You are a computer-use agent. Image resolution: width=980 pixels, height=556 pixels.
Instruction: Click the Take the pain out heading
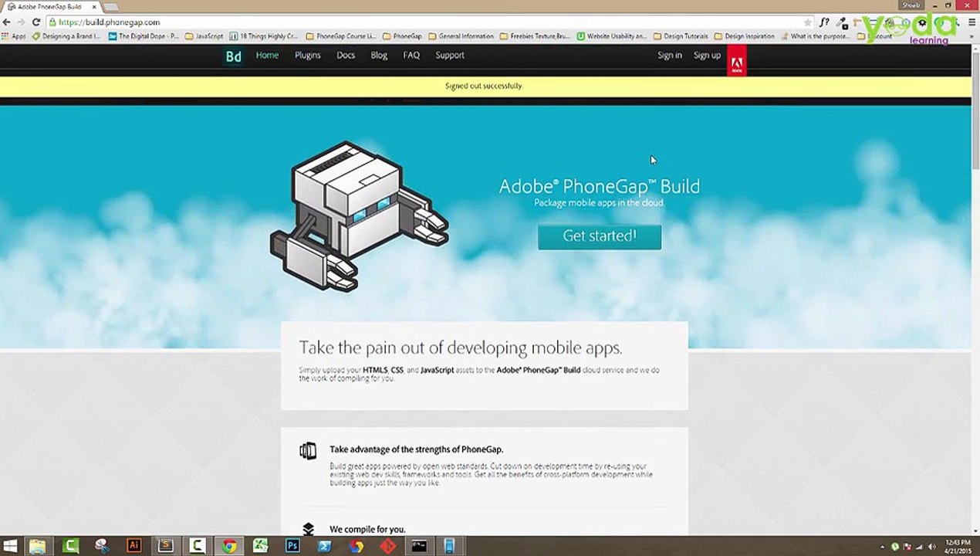[x=461, y=348]
